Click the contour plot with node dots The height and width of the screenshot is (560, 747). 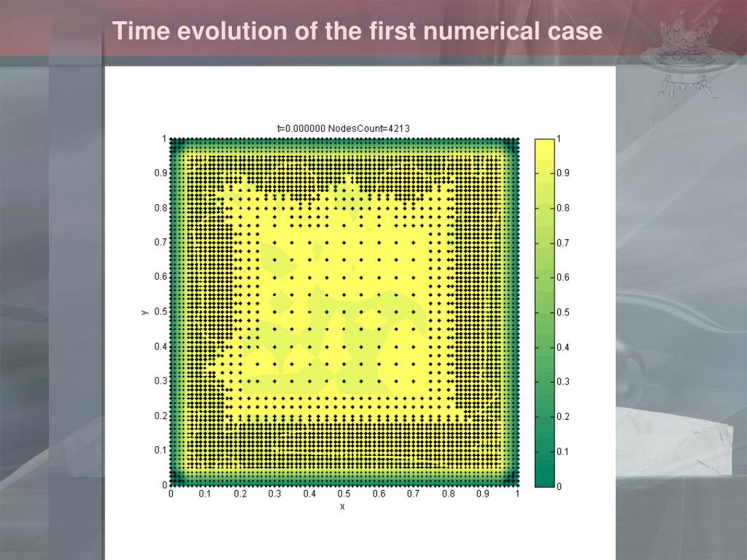coord(344,312)
